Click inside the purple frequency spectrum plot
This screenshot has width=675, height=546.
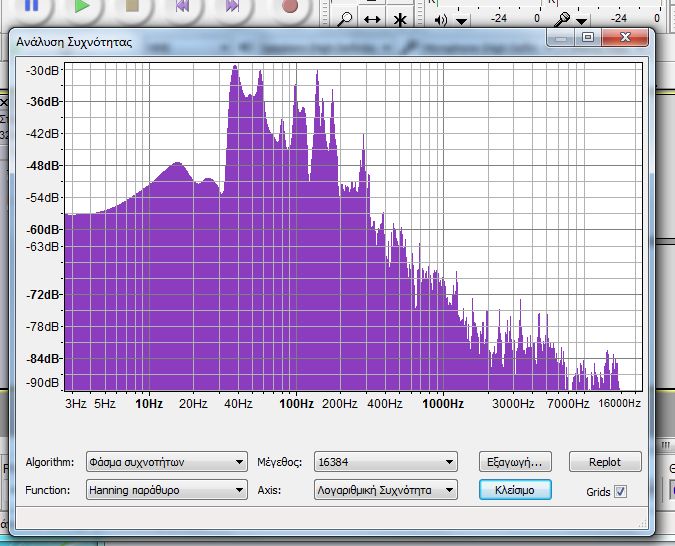[x=353, y=226]
